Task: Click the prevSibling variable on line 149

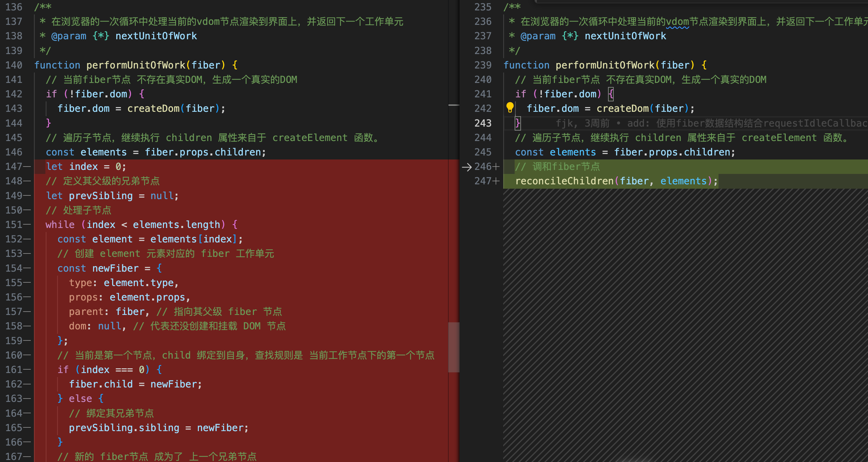Action: pos(101,196)
